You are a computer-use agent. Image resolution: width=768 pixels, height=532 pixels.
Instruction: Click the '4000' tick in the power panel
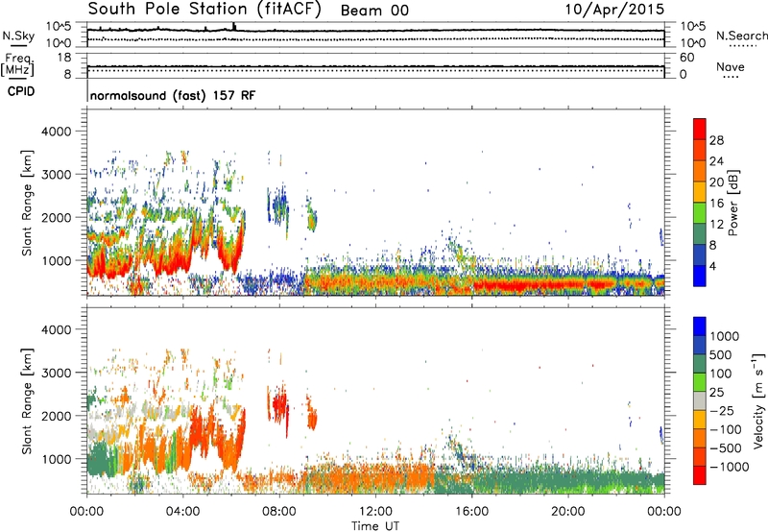[x=56, y=132]
